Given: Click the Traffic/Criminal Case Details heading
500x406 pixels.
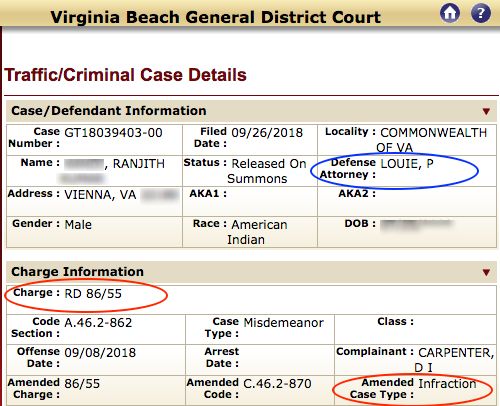Looking at the screenshot, I should [x=125, y=75].
